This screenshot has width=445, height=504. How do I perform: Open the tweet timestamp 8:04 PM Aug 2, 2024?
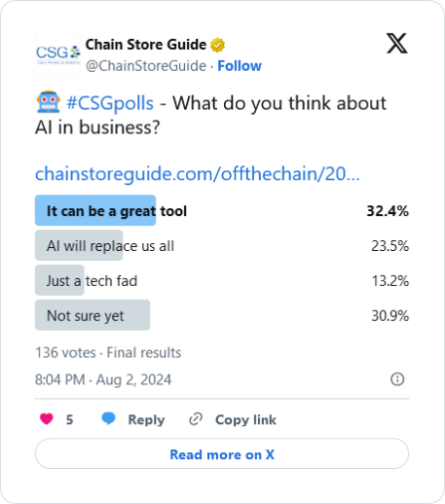tap(103, 379)
